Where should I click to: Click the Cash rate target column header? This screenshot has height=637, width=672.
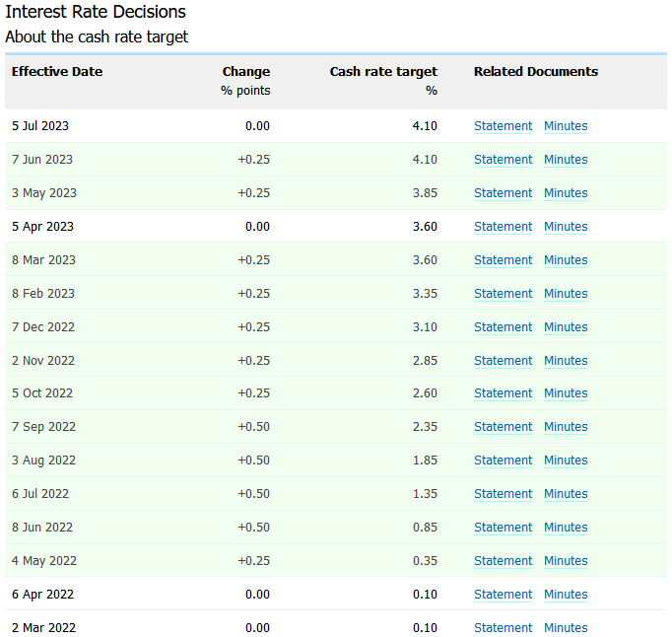(383, 72)
